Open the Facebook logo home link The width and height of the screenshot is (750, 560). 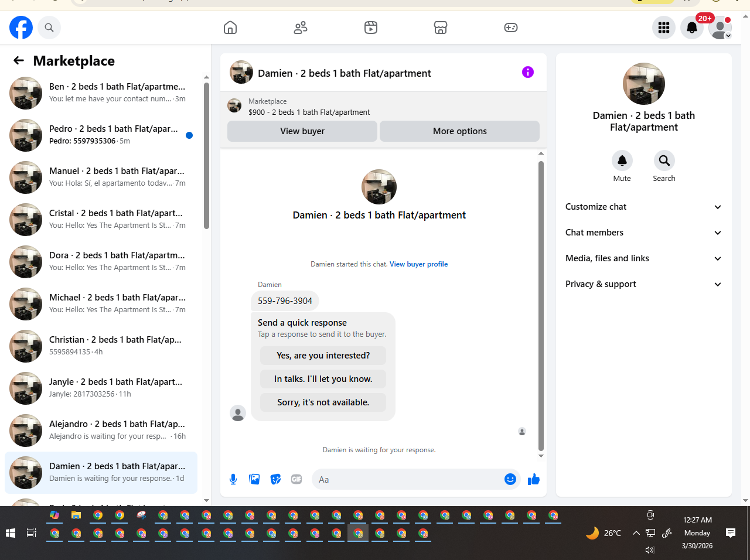tap(21, 28)
